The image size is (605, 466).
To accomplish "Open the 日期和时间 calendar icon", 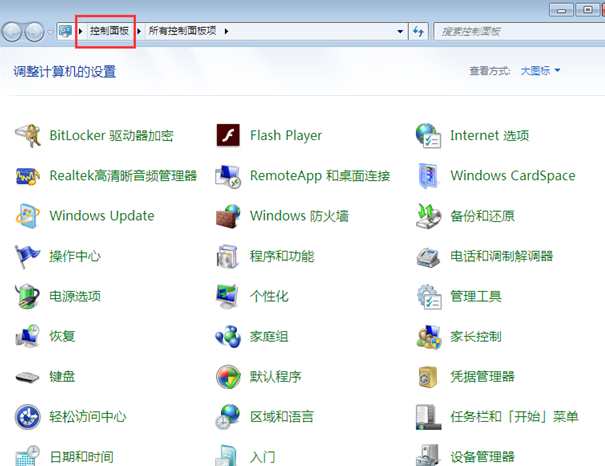I will click(28, 455).
